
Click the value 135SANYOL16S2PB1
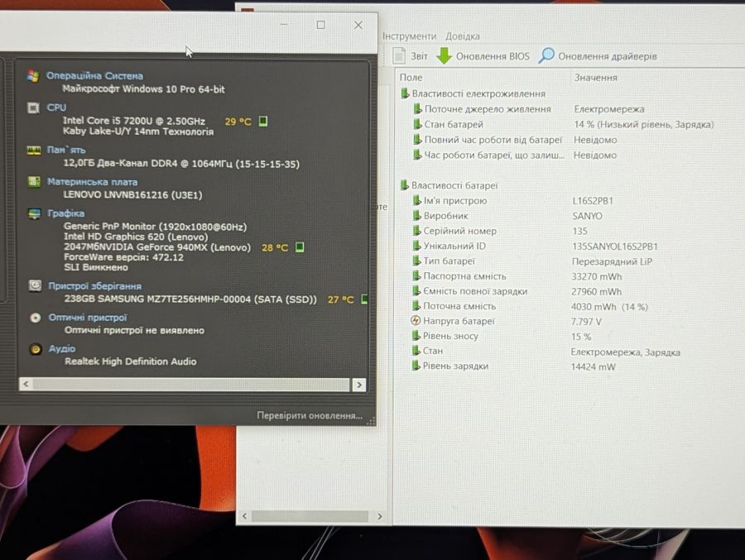click(615, 246)
